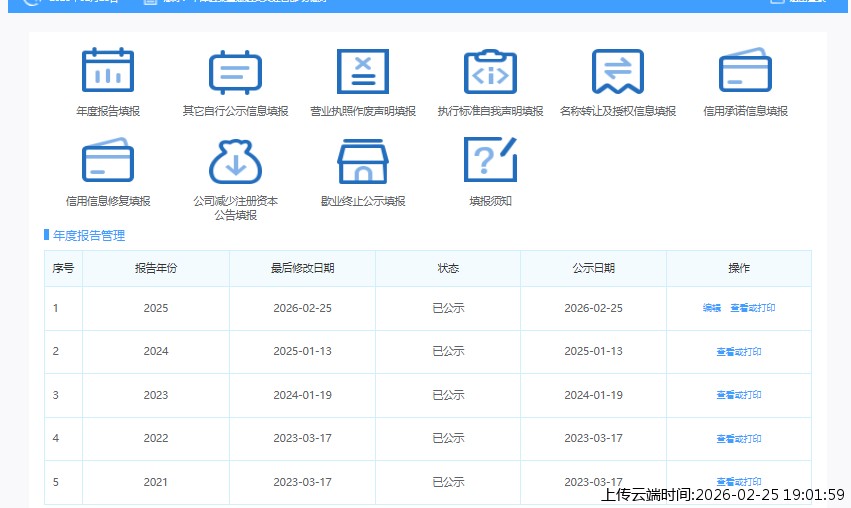Open 歇业终止公示填报 shop icon
Screen dimensions: 851x508
[362, 161]
